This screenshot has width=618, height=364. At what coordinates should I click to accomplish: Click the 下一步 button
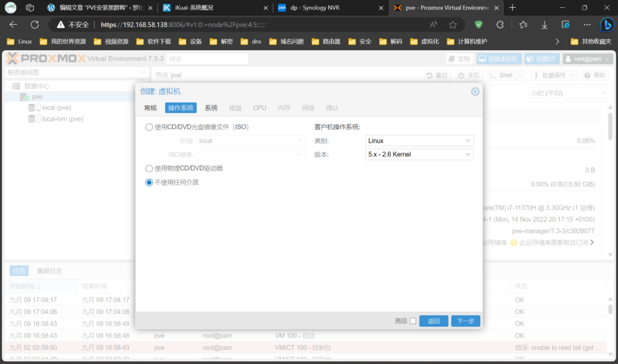465,321
